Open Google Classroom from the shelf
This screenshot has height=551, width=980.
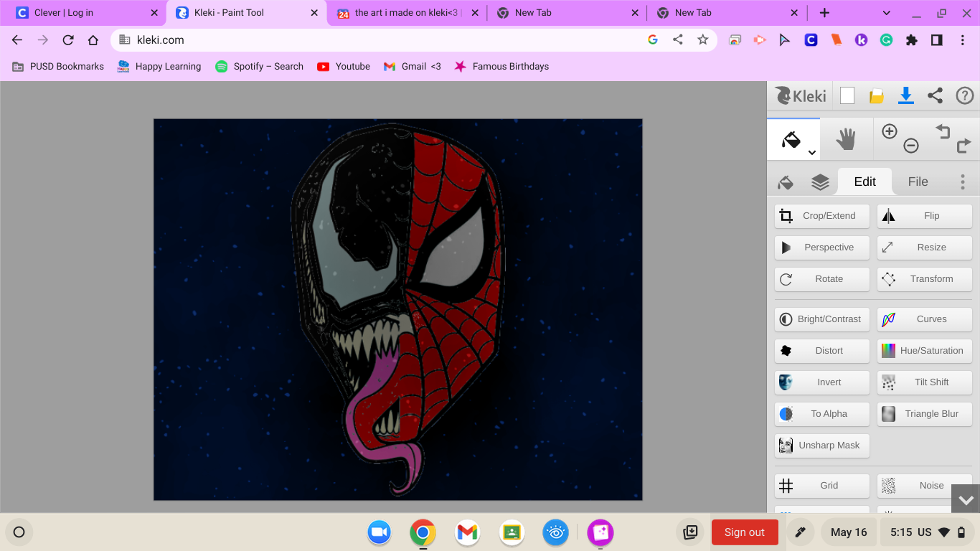point(511,532)
